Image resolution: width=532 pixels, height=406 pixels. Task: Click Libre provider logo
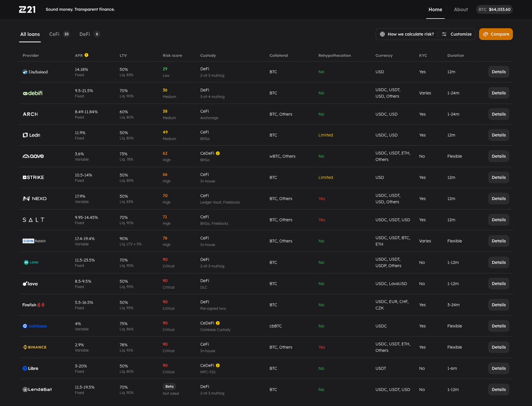click(x=31, y=368)
